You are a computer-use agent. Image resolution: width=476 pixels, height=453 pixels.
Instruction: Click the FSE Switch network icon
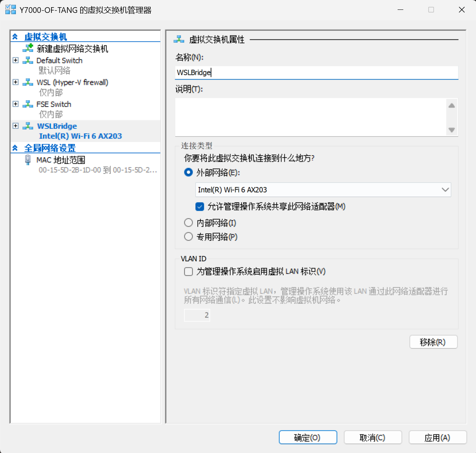tap(28, 104)
